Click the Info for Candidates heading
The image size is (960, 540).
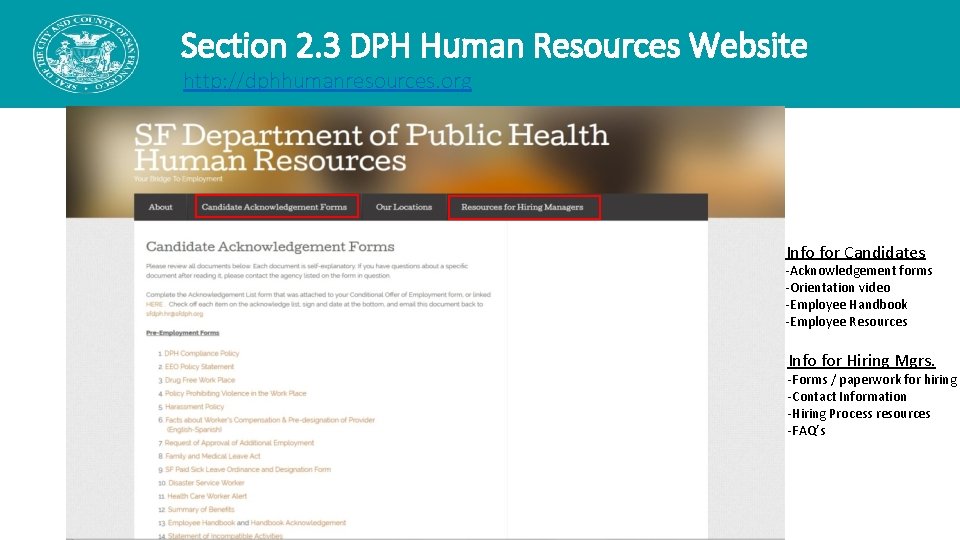856,252
